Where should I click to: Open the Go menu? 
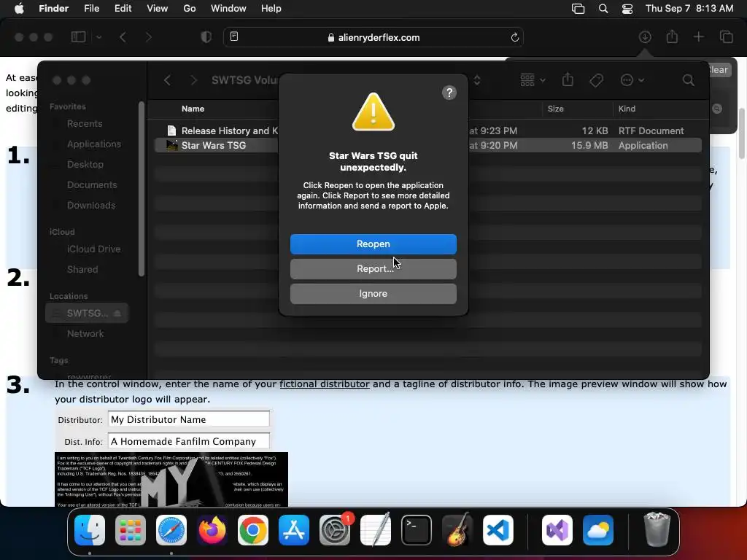pos(190,9)
